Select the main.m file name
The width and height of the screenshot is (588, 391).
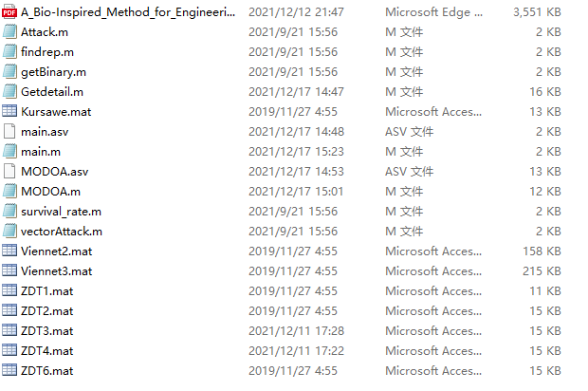tap(41, 152)
